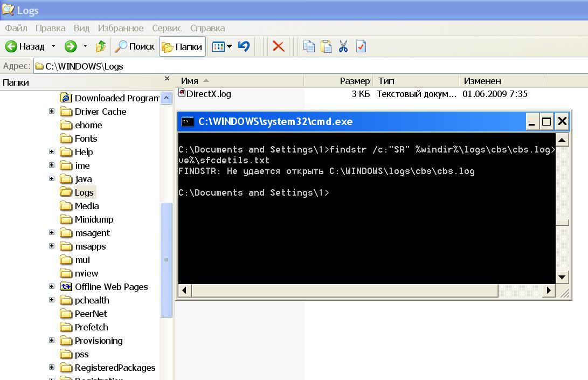Expand the Provisioning folder tree node
588x380 pixels.
pyautogui.click(x=52, y=341)
